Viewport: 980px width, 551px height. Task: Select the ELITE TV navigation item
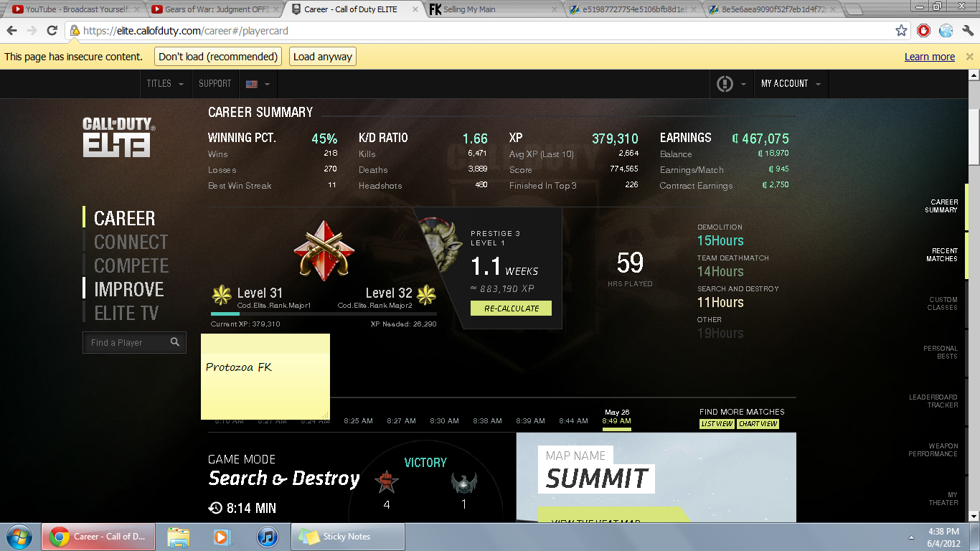pyautogui.click(x=126, y=314)
